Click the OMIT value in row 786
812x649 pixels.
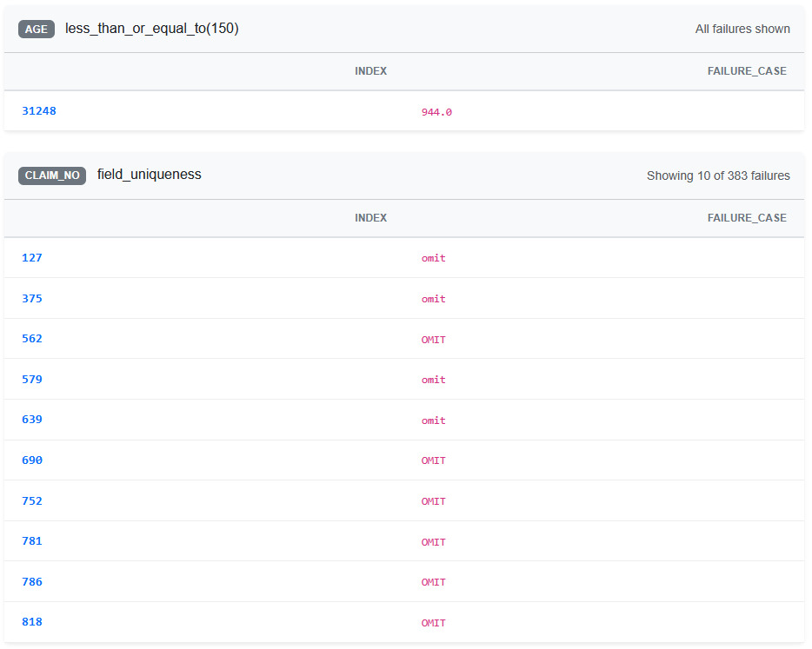coord(434,582)
